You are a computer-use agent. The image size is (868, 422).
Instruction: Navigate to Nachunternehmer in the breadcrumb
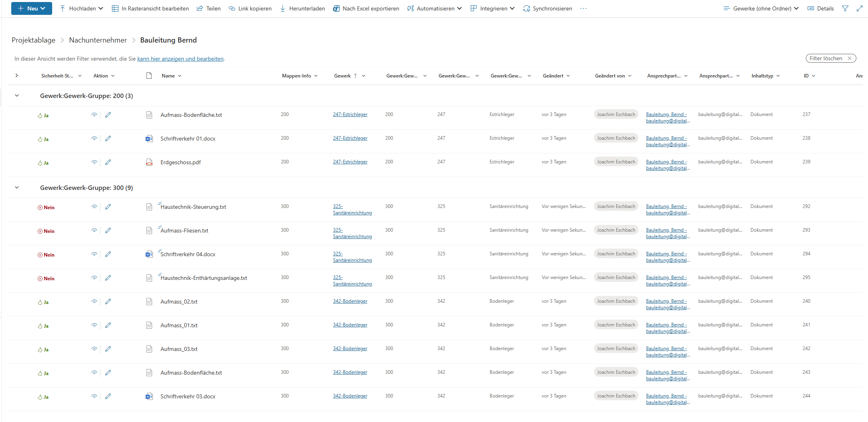(98, 40)
